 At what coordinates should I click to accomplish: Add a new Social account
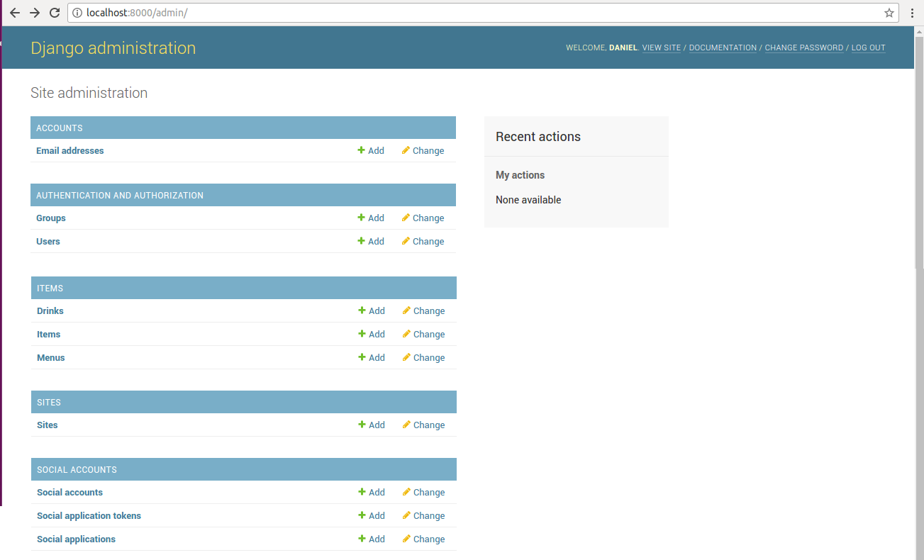[372, 492]
